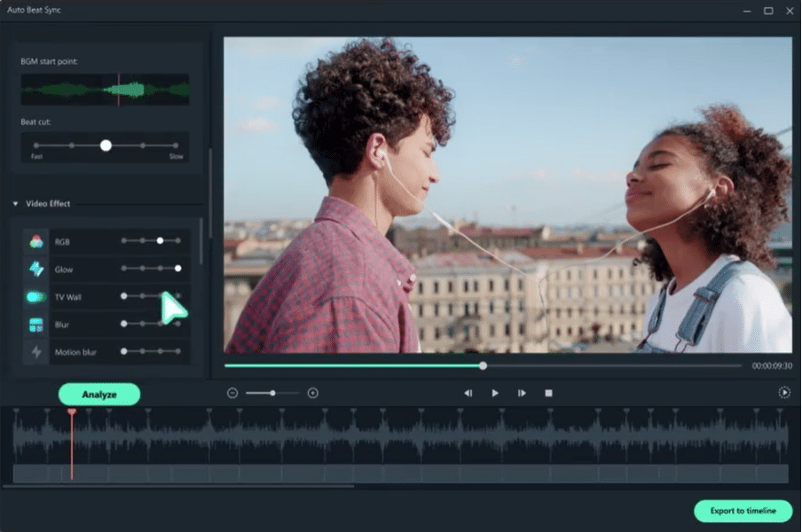Screen dimensions: 802x532
Task: Select the Motion blur effect icon
Action: pyautogui.click(x=35, y=352)
